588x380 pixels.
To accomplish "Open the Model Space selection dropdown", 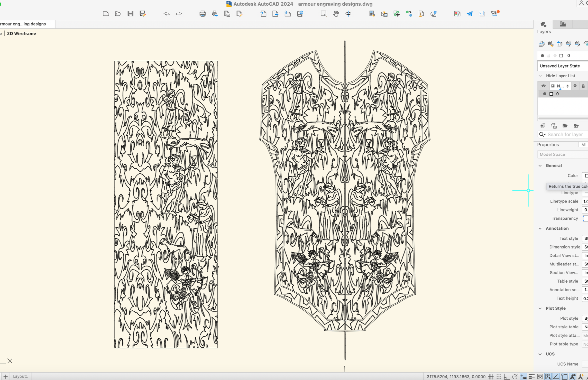I will pos(563,154).
